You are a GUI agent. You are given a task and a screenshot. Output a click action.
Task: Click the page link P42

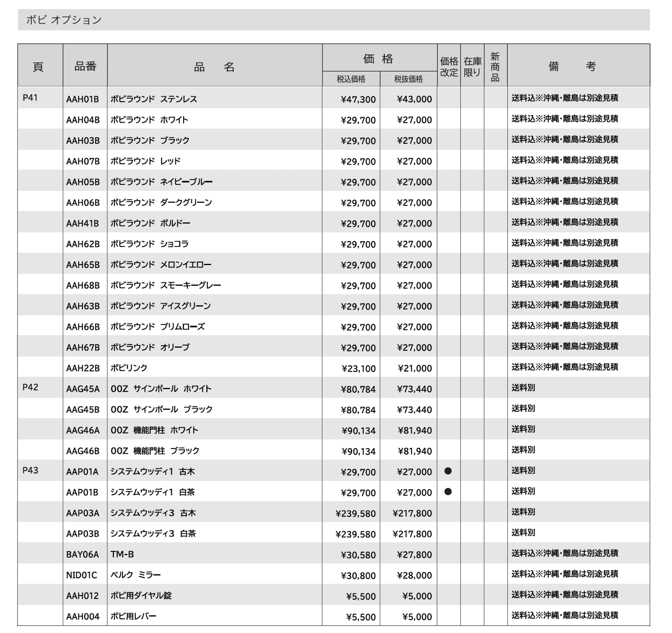30,389
